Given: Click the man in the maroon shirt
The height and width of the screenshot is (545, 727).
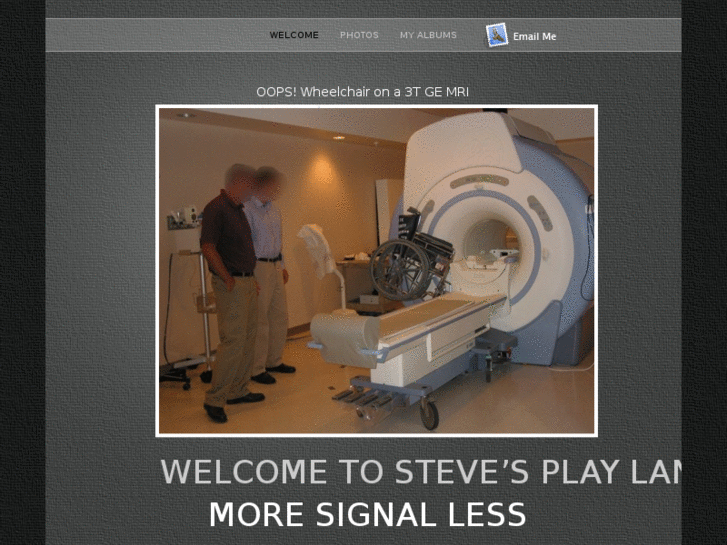Looking at the screenshot, I should pos(230,292).
